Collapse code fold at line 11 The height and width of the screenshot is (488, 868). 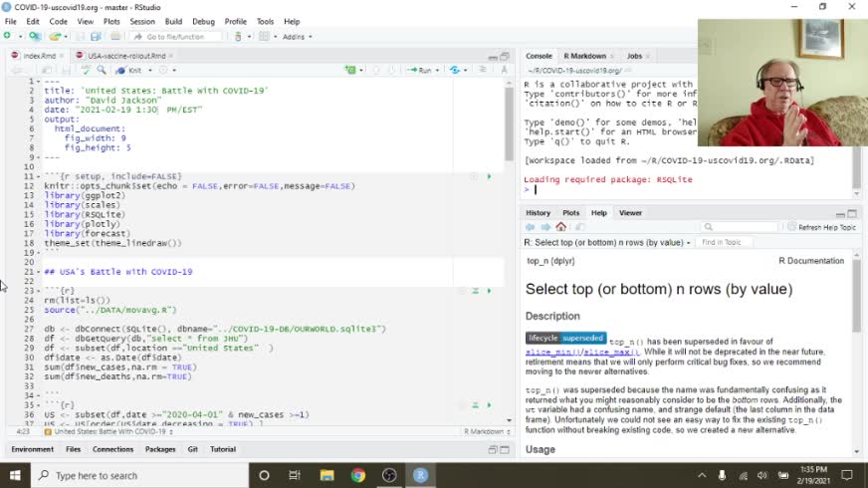pos(38,176)
